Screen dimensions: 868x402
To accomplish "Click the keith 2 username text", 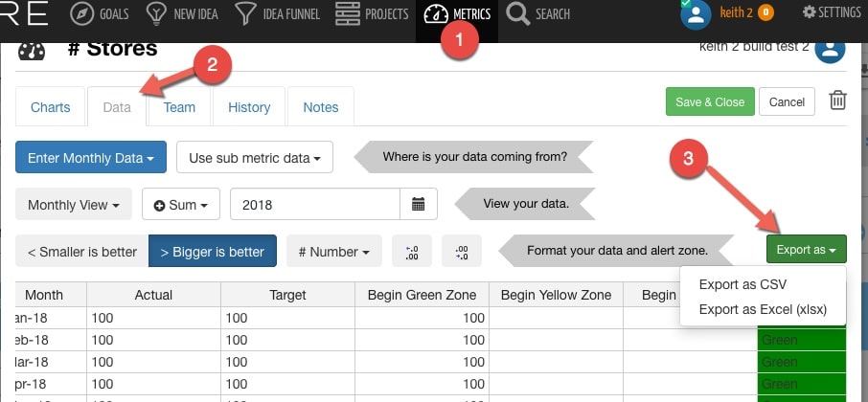I will point(736,12).
